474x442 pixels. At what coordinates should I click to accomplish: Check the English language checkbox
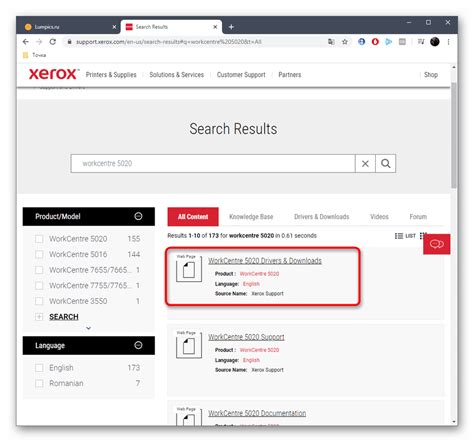(39, 368)
